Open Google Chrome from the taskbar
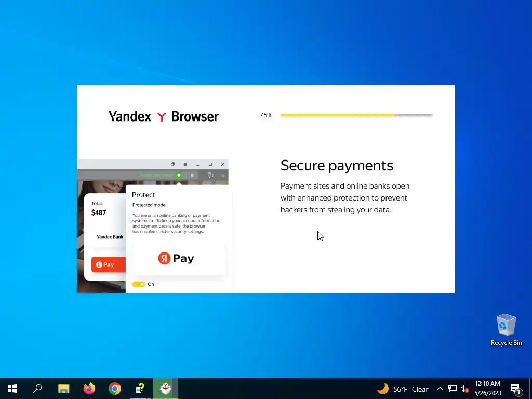This screenshot has height=399, width=532. [x=115, y=389]
